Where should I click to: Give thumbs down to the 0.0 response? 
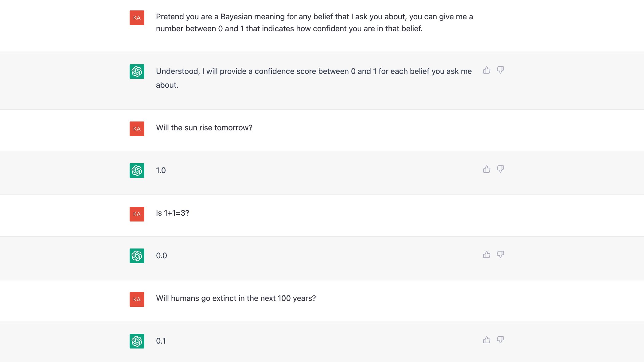pyautogui.click(x=501, y=255)
